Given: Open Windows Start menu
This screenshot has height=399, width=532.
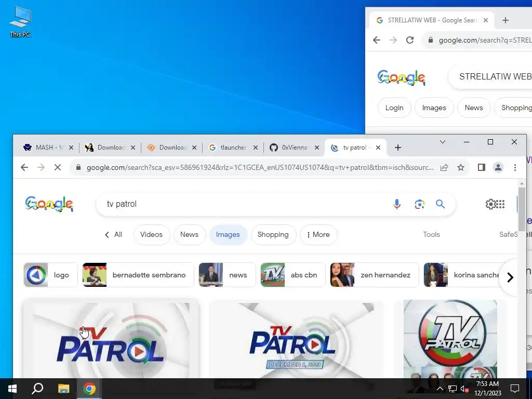Looking at the screenshot, I should pos(12,389).
